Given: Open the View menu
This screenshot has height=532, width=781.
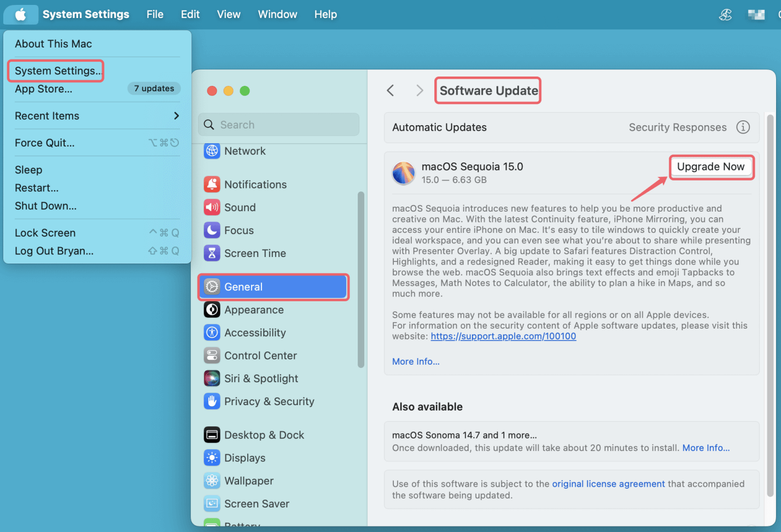Looking at the screenshot, I should point(229,14).
